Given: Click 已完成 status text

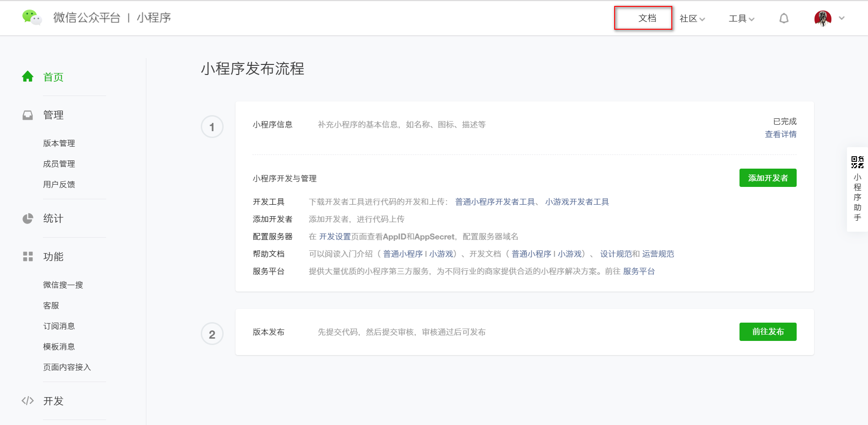Looking at the screenshot, I should pyautogui.click(x=785, y=122).
